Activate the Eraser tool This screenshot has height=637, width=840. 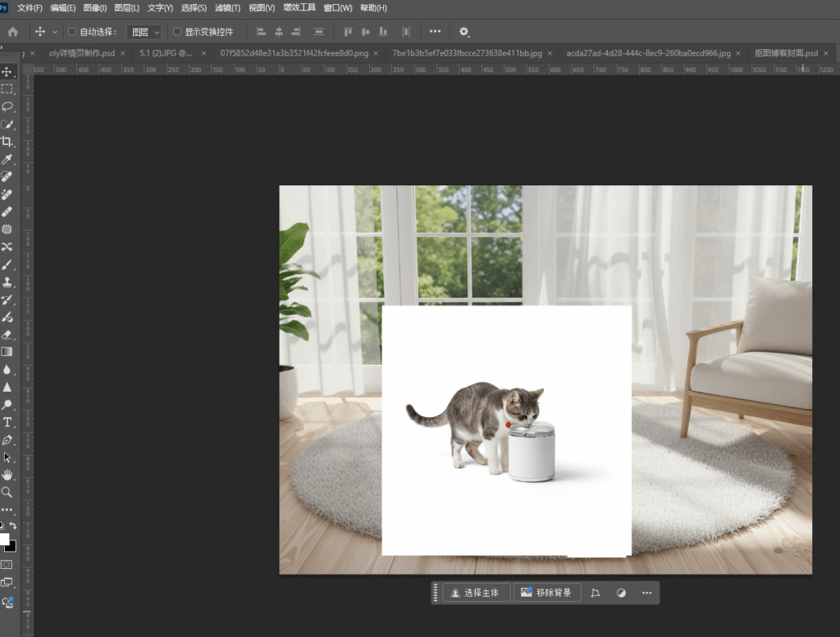point(7,334)
